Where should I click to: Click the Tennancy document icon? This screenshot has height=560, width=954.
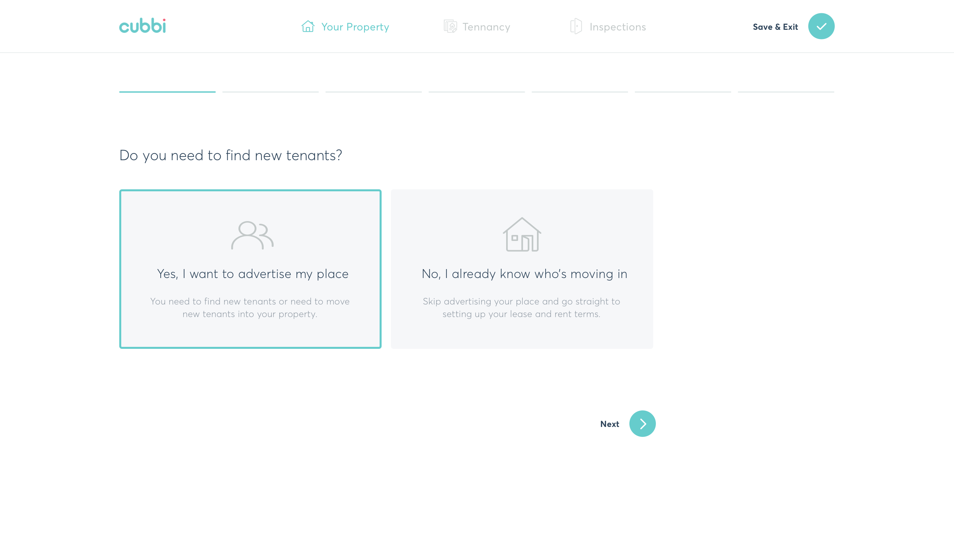click(x=450, y=26)
